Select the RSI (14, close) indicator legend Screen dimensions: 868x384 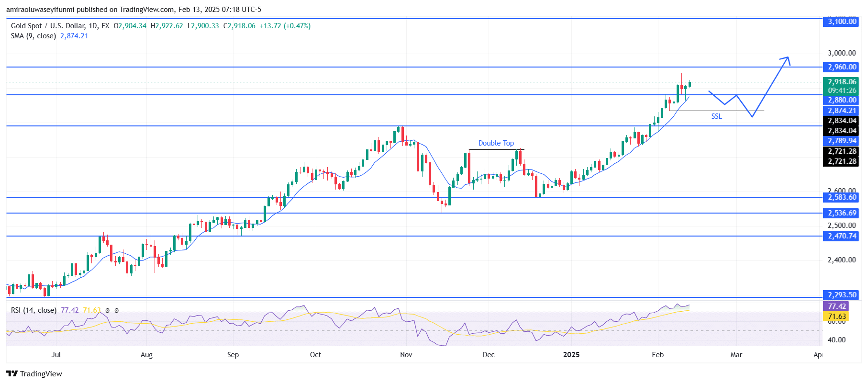pyautogui.click(x=33, y=310)
